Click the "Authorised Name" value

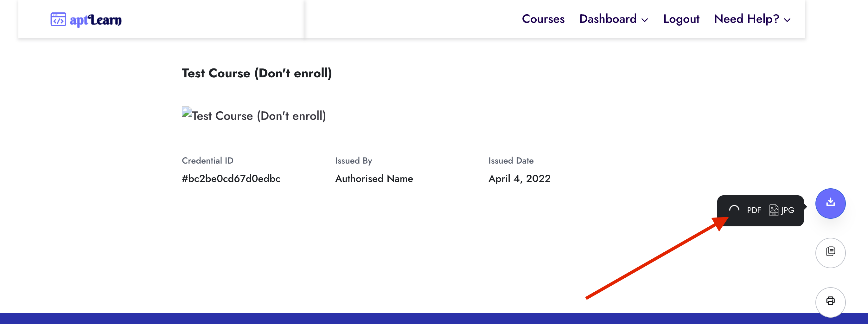[x=374, y=178]
